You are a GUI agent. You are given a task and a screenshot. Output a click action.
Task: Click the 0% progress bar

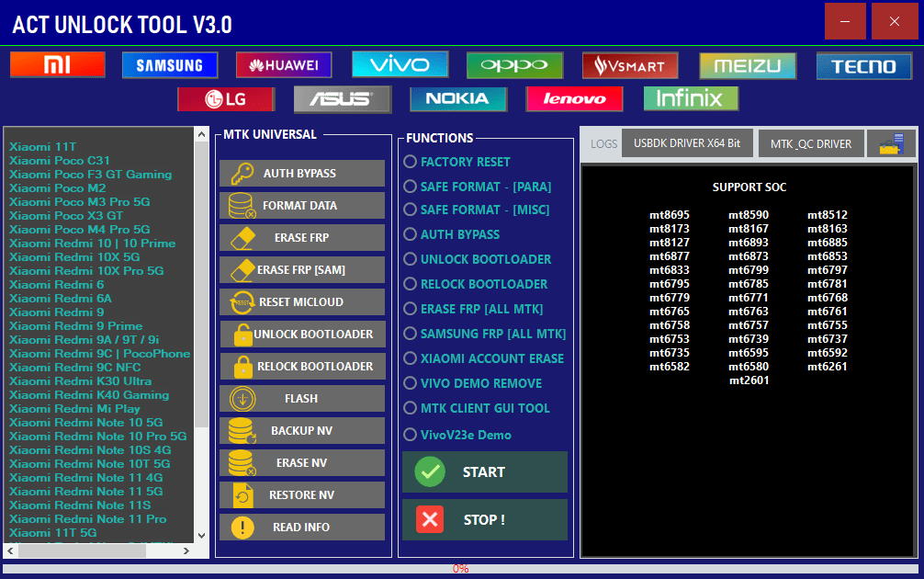click(462, 569)
